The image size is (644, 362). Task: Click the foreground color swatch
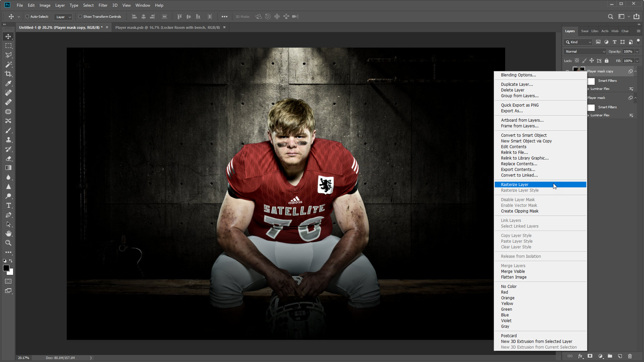click(6, 268)
